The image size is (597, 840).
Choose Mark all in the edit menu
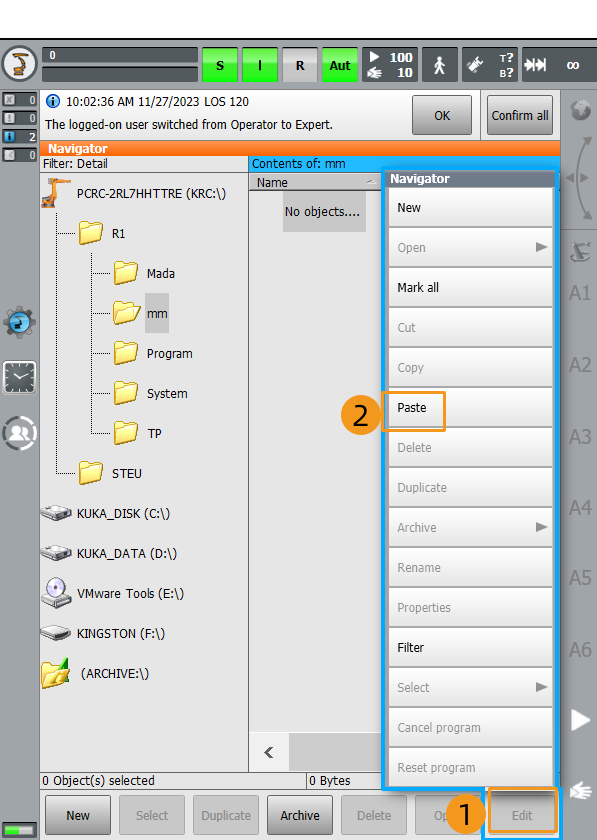(x=470, y=287)
